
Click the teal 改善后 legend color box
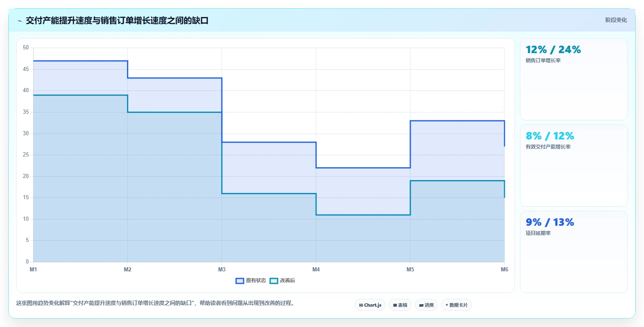(273, 281)
